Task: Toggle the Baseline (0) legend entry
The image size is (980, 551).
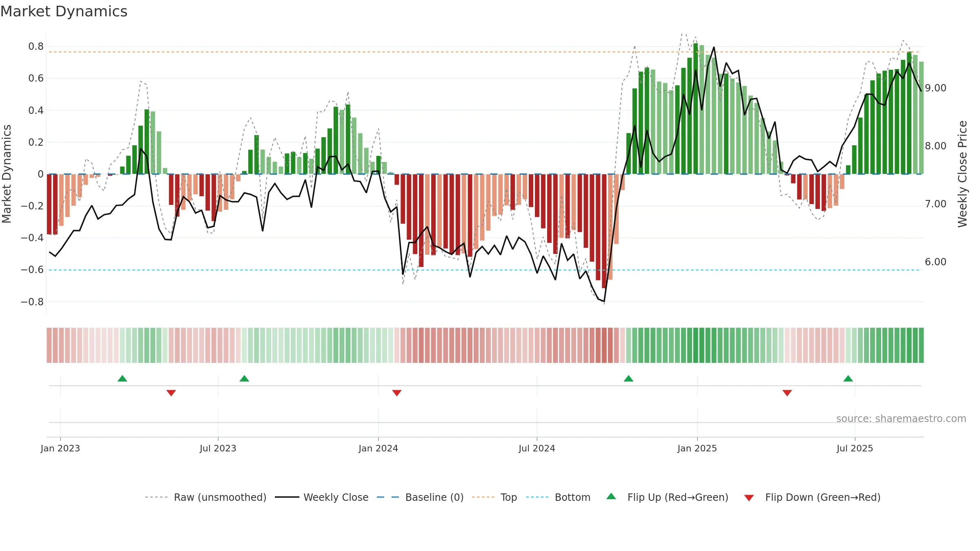Action: (420, 497)
